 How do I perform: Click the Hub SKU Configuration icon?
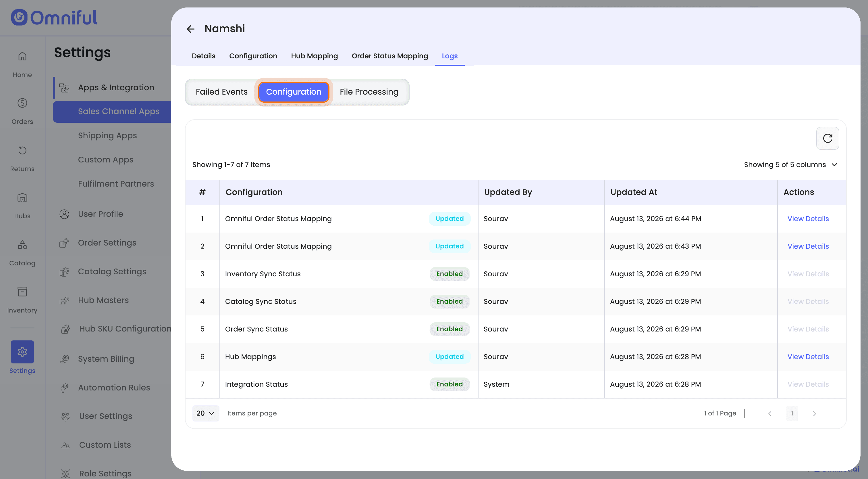tap(65, 329)
